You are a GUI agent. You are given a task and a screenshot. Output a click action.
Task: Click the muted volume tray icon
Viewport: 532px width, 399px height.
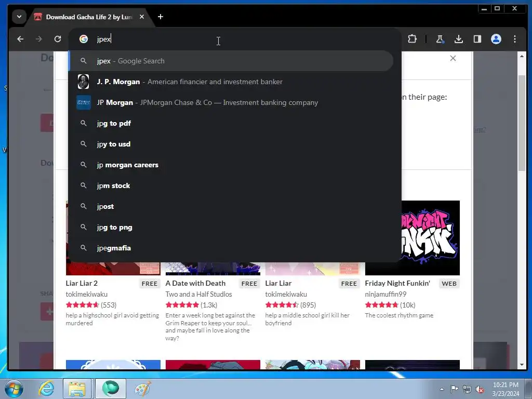click(x=480, y=389)
